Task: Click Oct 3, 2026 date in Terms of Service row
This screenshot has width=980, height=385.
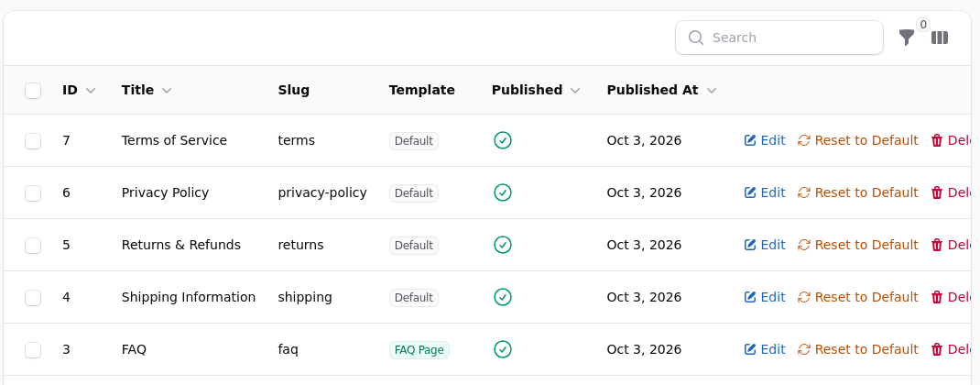Action: click(x=644, y=140)
